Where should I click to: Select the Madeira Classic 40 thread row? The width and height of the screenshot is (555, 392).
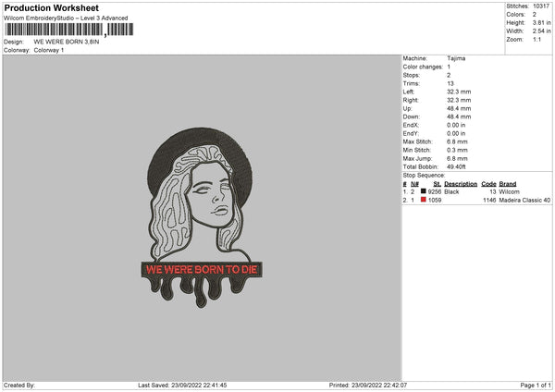coord(476,200)
